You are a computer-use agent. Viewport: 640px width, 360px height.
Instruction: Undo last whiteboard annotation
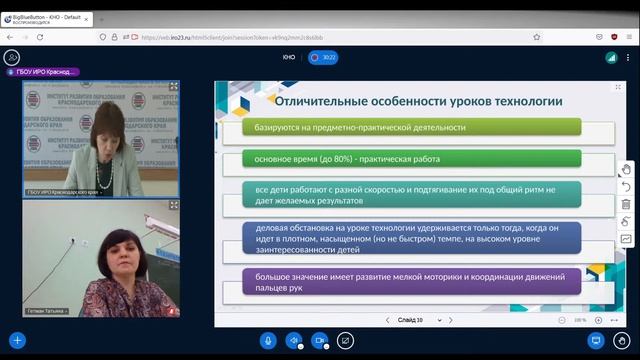[x=626, y=187]
